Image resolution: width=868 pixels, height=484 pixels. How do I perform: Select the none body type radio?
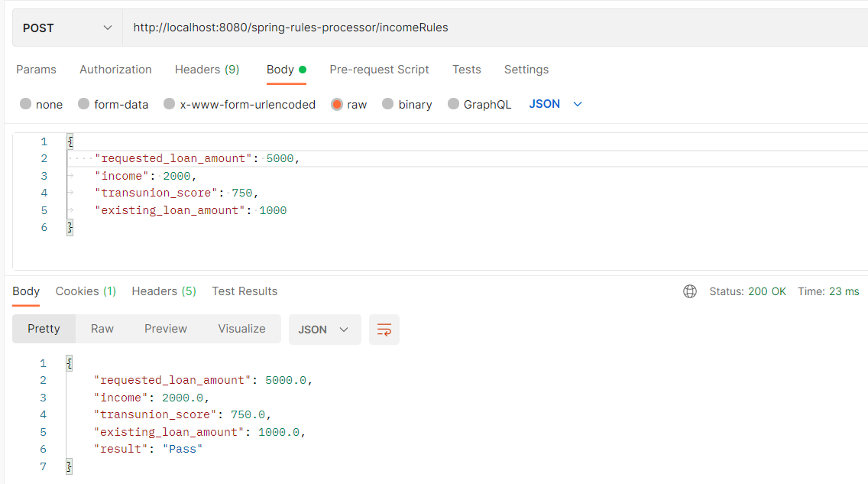(25, 104)
